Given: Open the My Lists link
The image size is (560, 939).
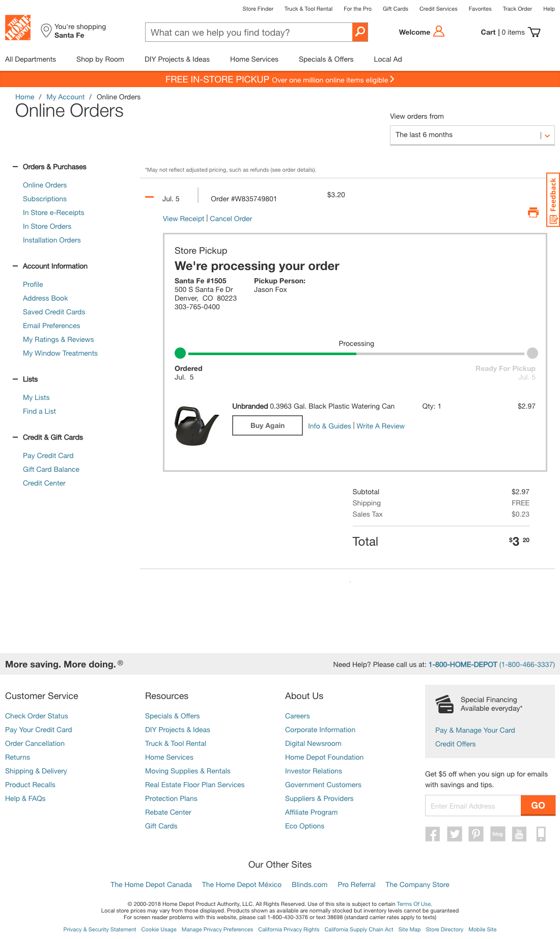Looking at the screenshot, I should click(36, 397).
